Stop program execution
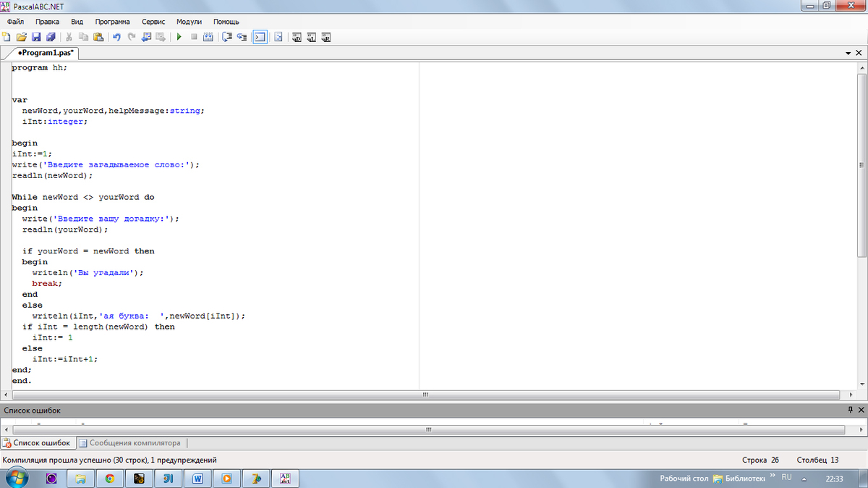The height and width of the screenshot is (488, 868). click(194, 37)
